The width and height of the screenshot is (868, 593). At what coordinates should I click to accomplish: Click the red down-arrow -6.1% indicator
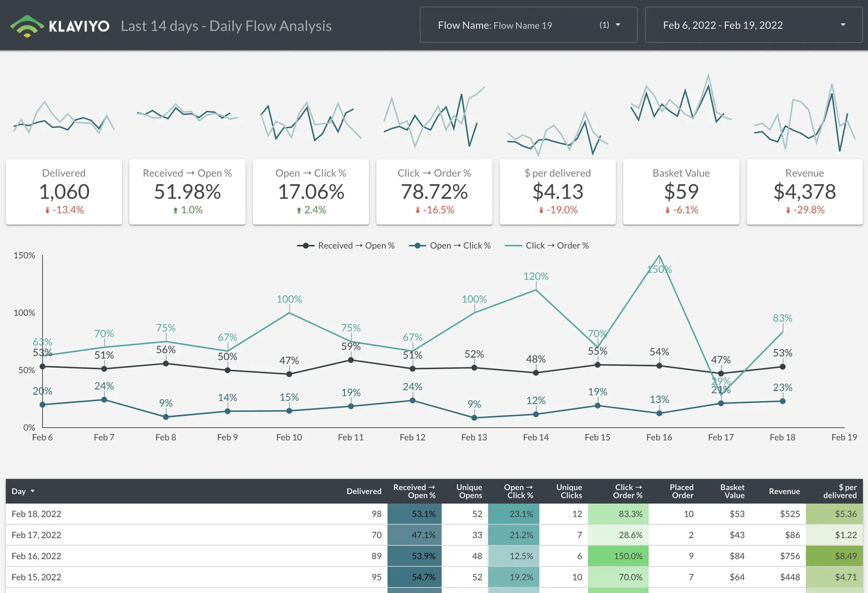681,210
